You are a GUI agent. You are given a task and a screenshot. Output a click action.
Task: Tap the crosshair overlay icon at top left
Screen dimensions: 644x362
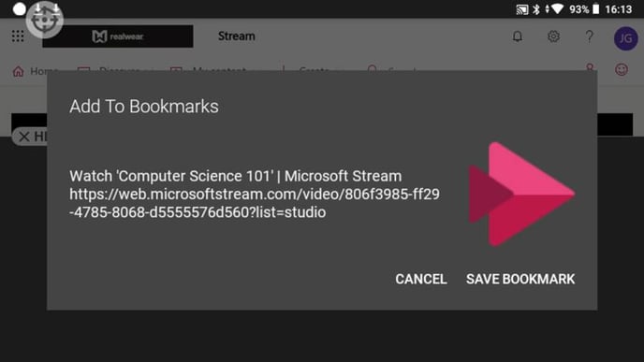click(44, 20)
